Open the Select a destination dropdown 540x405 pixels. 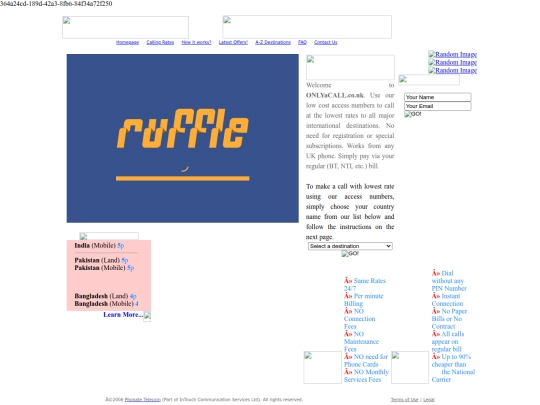coord(350,246)
